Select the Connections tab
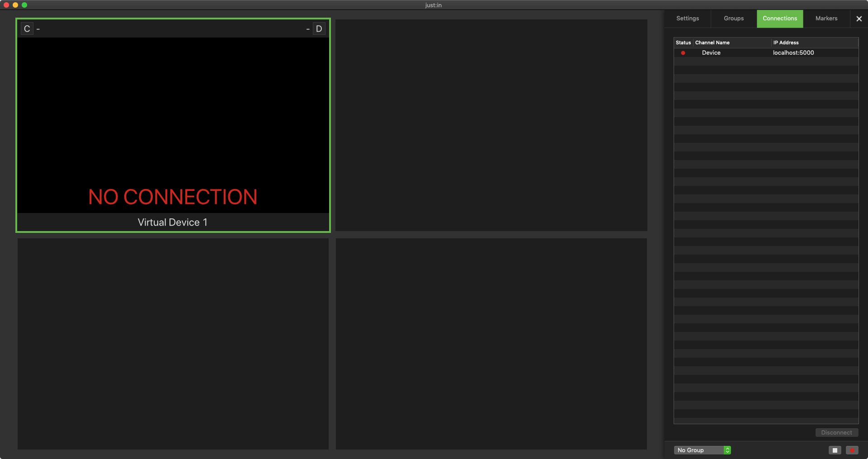The image size is (868, 459). tap(780, 19)
